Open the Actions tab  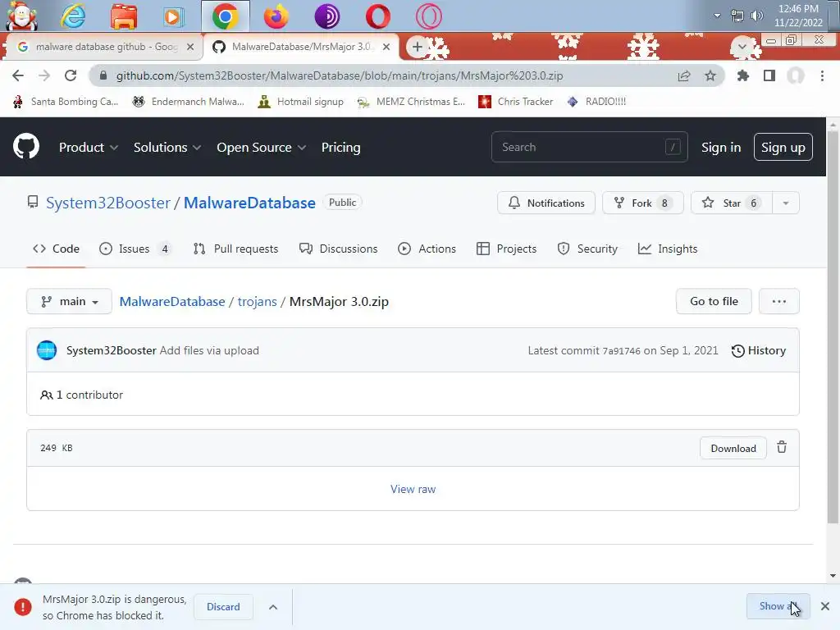(x=427, y=249)
